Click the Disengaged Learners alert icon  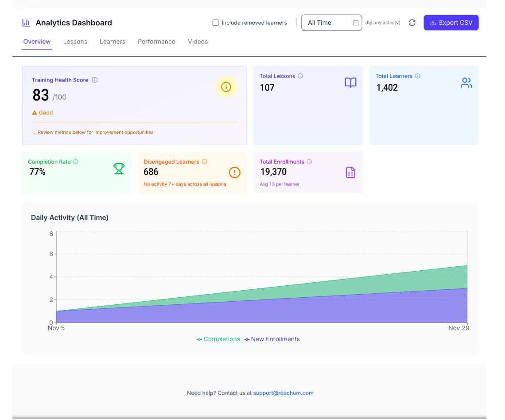tap(235, 172)
